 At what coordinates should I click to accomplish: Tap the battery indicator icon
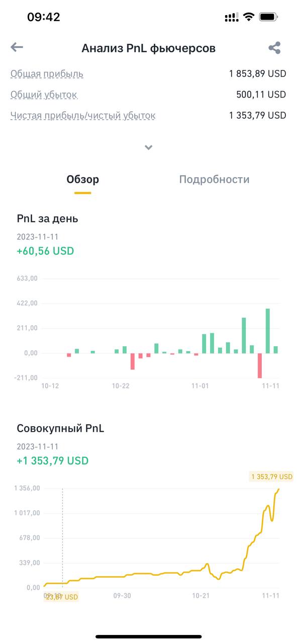[x=269, y=17]
